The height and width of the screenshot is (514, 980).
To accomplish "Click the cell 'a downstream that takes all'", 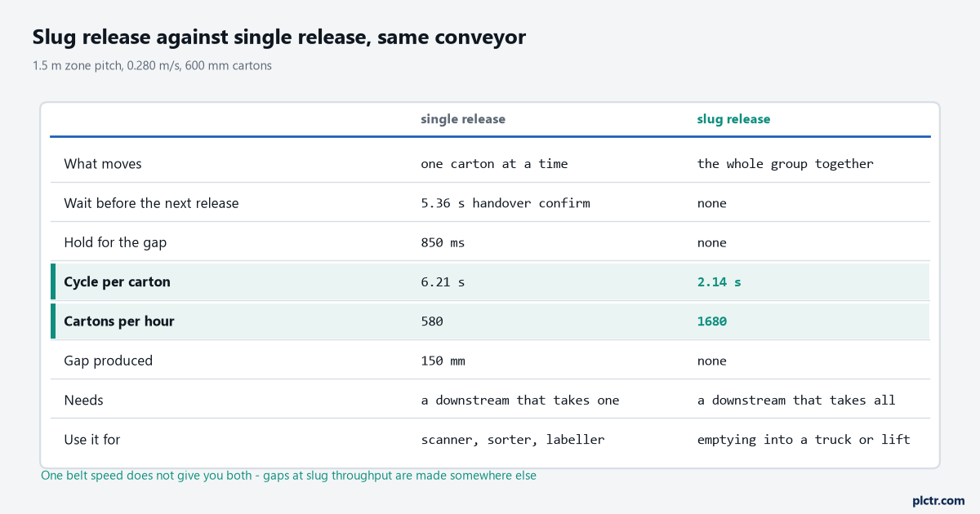I will [796, 400].
